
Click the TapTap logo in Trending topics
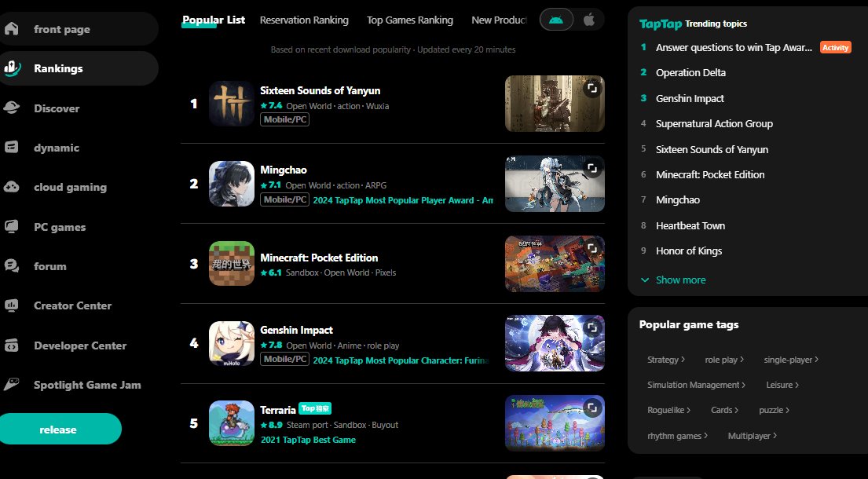click(x=661, y=24)
